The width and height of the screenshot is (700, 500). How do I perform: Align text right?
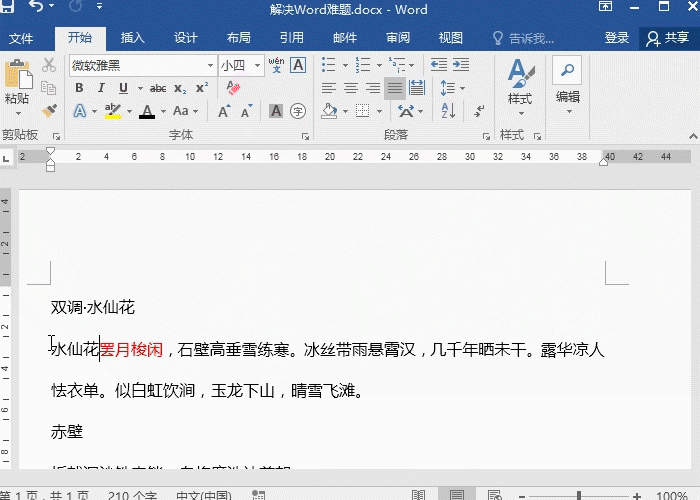coord(373,88)
